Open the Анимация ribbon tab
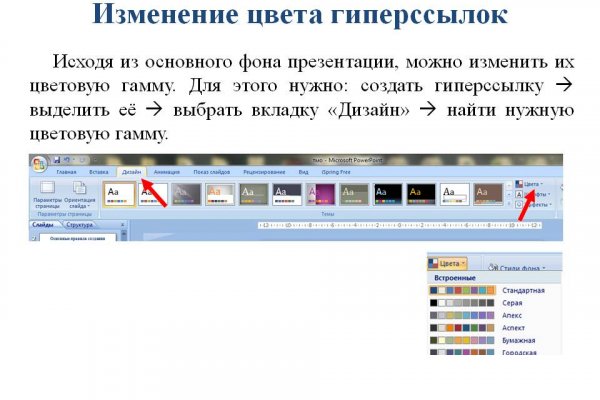This screenshot has width=600, height=400. point(167,172)
